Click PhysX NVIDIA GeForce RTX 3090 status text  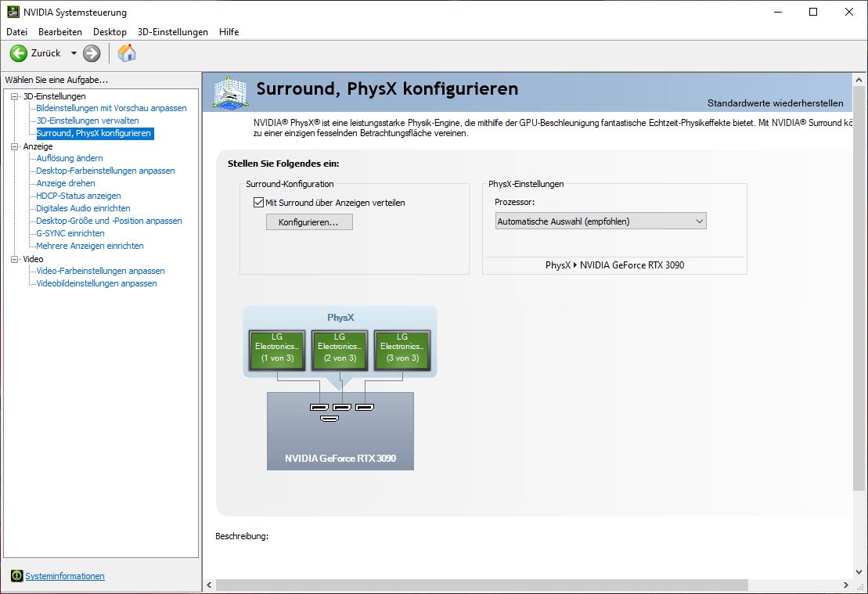tap(614, 265)
